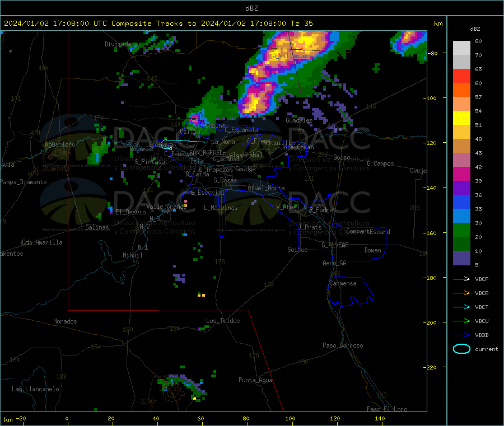This screenshot has height=426, width=504.
Task: Select the green 30-20 dBZ swatch
Action: tap(461, 230)
